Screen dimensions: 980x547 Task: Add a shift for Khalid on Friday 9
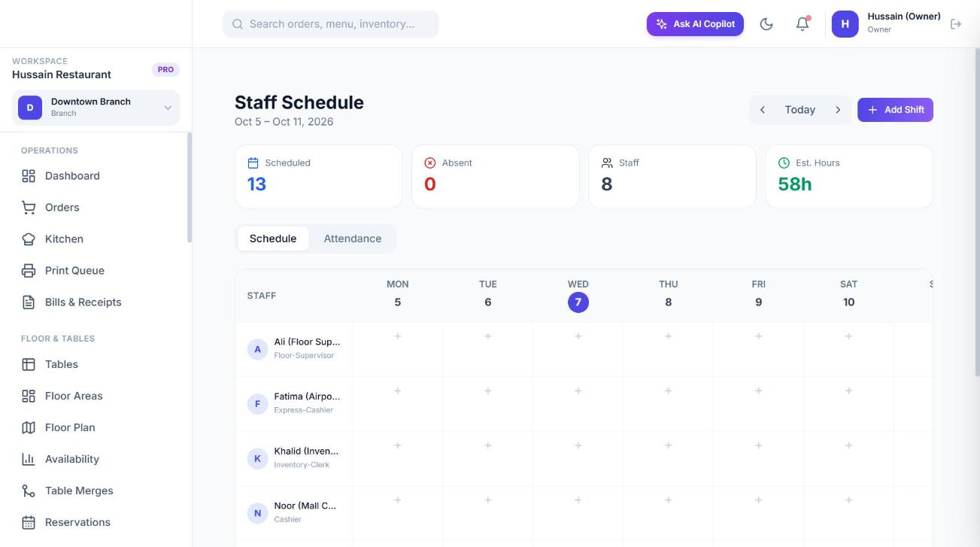point(759,445)
